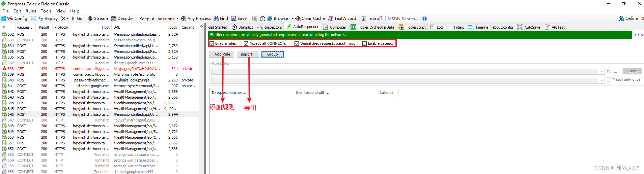Toggle Decode in the toolbar

coord(122,19)
